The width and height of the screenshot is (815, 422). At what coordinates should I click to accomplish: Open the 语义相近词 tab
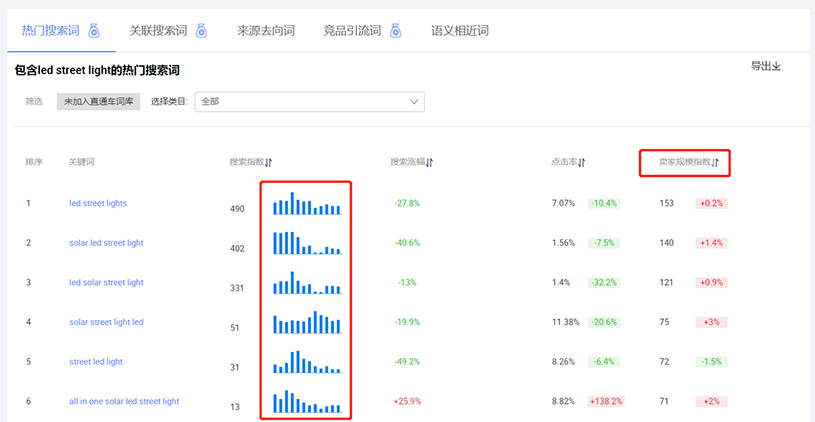[x=459, y=30]
